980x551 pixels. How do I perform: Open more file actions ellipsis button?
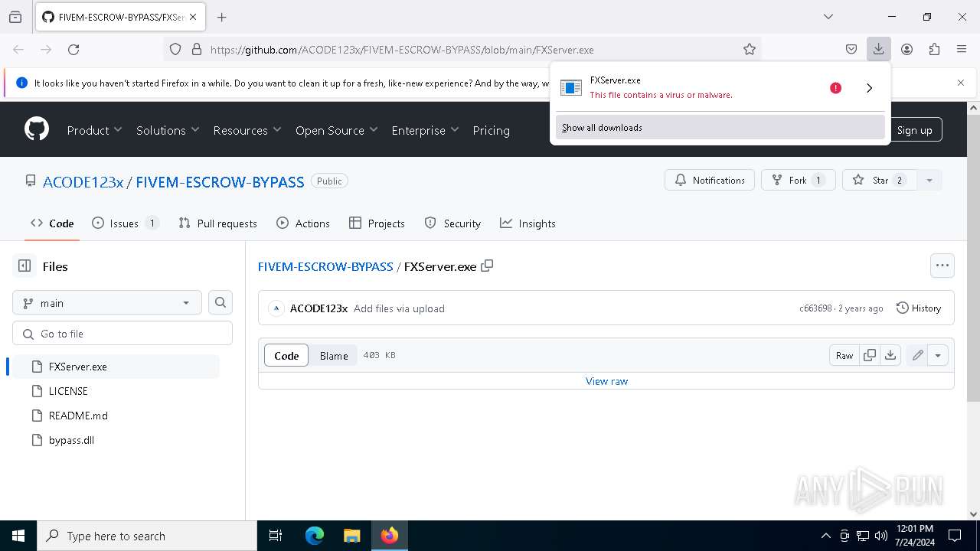tap(942, 266)
